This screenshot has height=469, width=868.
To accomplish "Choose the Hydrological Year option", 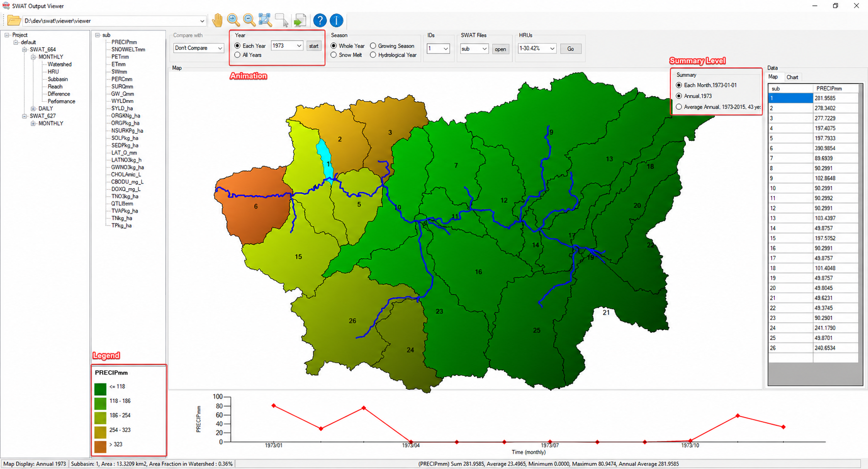I will (x=373, y=55).
